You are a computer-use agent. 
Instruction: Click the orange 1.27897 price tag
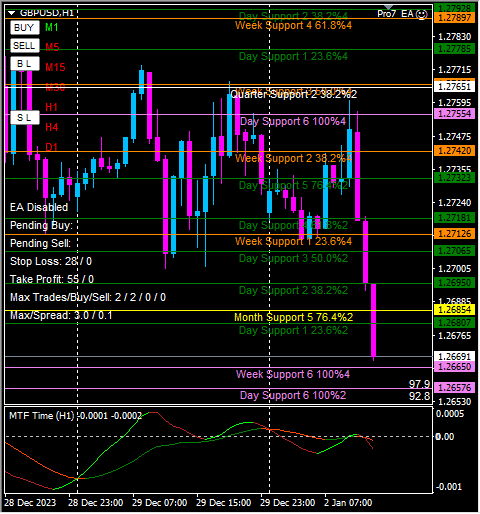tap(454, 18)
